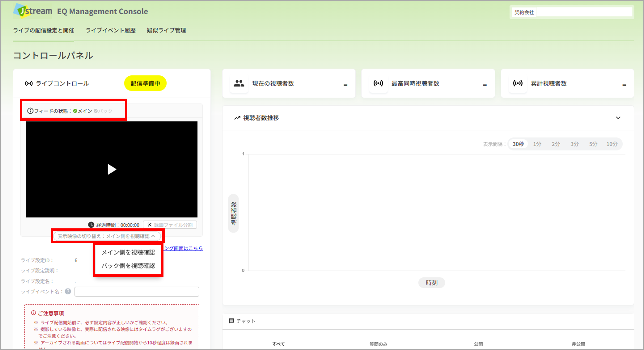
Task: Click the green main feed check icon
Action: point(75,111)
